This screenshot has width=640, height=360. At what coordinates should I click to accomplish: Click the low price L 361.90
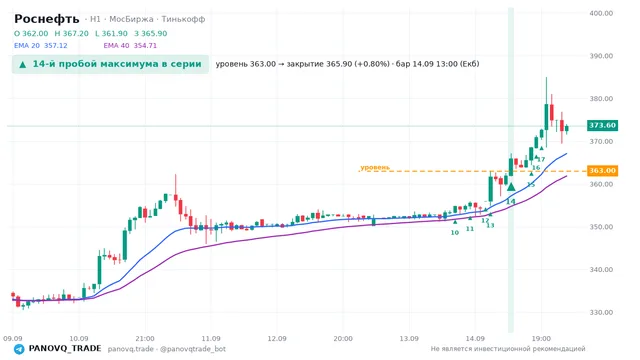pos(111,33)
